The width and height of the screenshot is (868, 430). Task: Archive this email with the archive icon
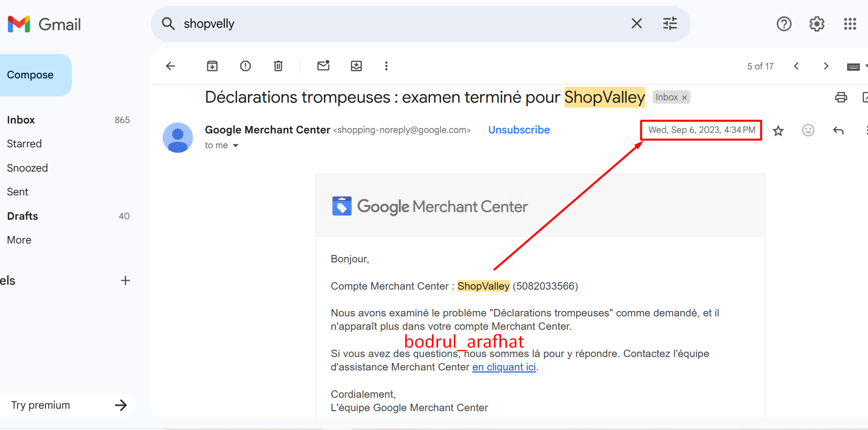(212, 66)
